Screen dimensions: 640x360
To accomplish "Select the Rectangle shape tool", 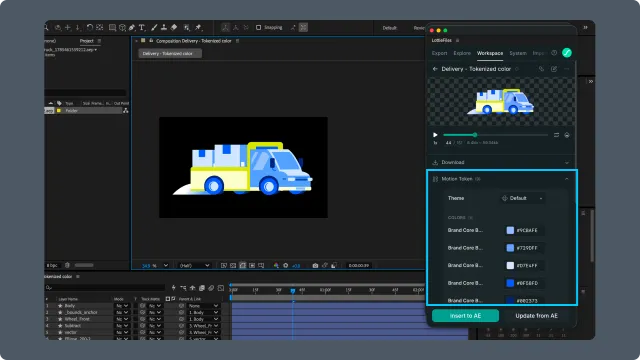I will (x=112, y=27).
